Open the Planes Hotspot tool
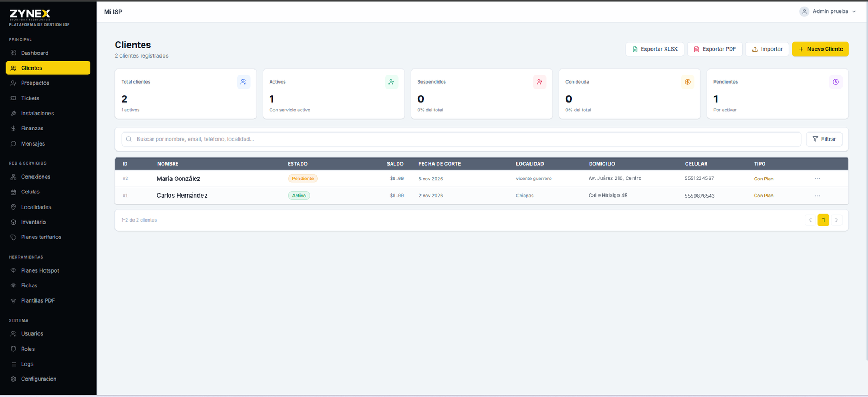 (x=48, y=270)
